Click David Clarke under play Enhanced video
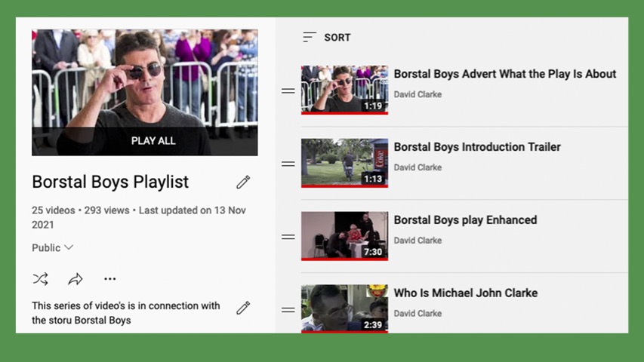 pos(418,241)
